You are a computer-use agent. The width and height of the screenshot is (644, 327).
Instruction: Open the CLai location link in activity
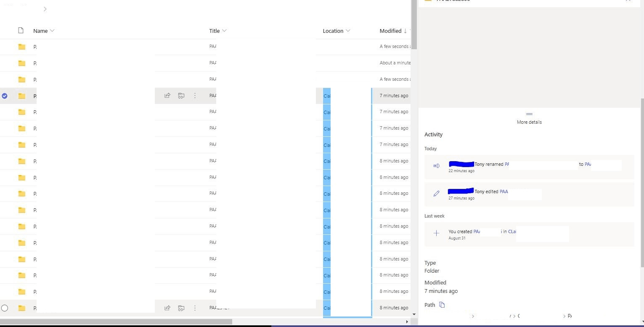click(x=512, y=231)
